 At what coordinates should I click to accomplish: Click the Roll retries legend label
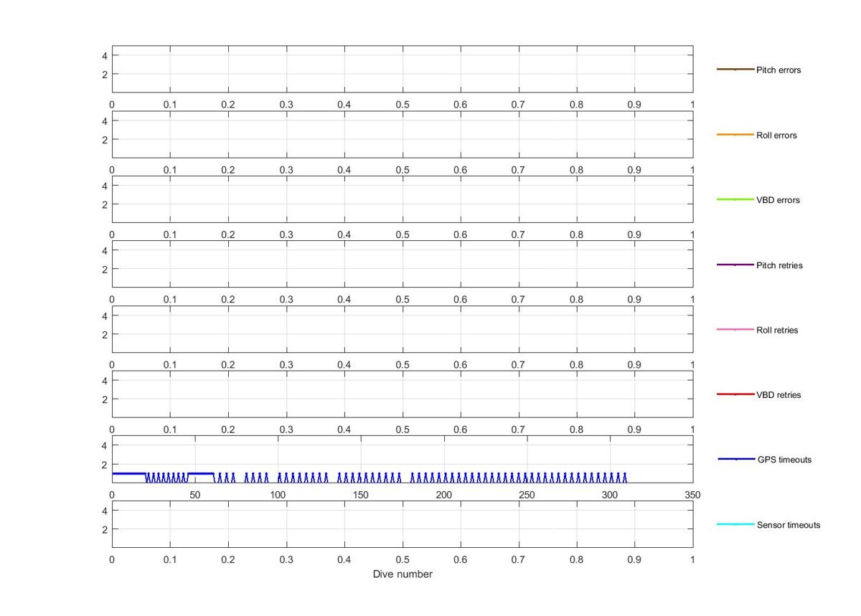777,331
